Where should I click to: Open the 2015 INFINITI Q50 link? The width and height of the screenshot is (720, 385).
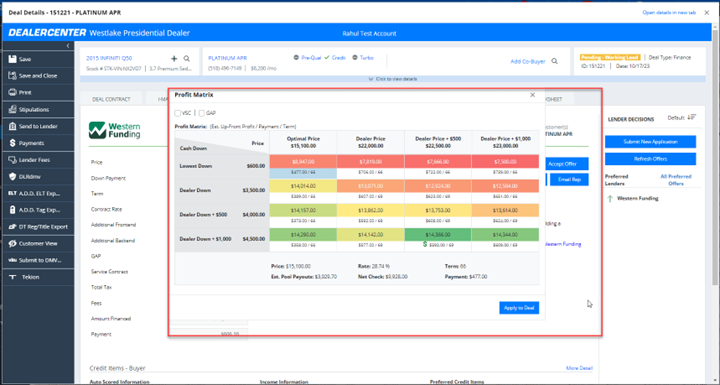(109, 58)
